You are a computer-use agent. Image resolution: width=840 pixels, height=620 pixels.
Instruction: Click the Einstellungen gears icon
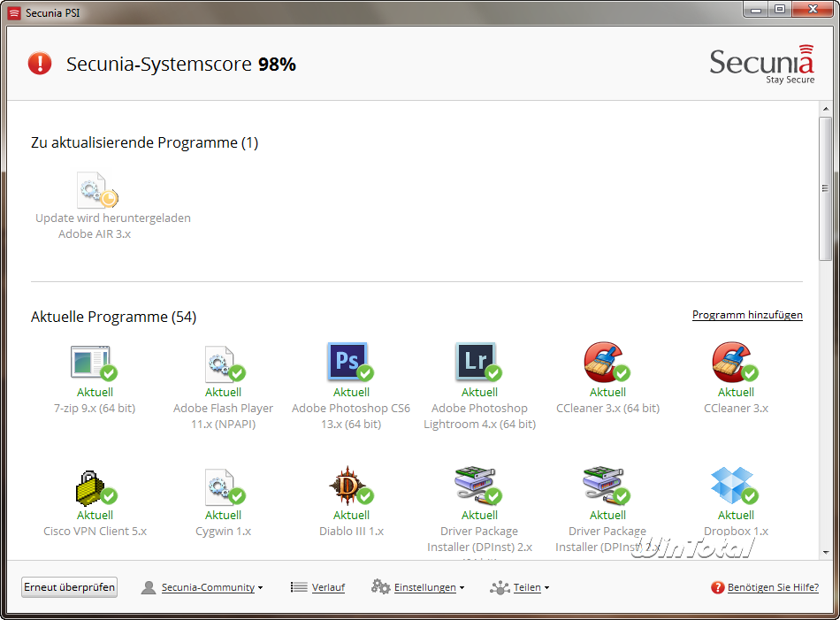[380, 586]
